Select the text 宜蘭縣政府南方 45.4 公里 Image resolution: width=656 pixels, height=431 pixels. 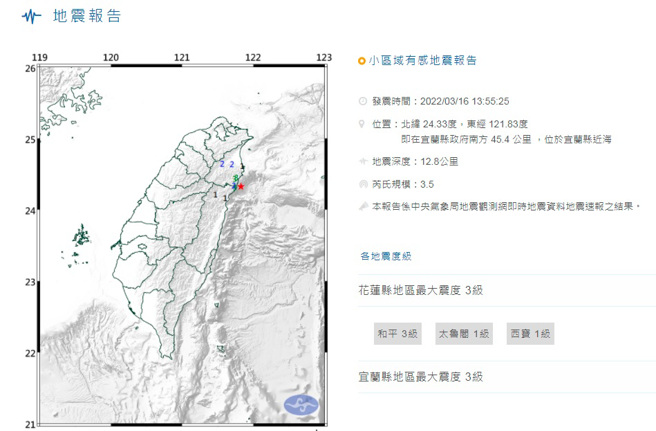[476, 139]
